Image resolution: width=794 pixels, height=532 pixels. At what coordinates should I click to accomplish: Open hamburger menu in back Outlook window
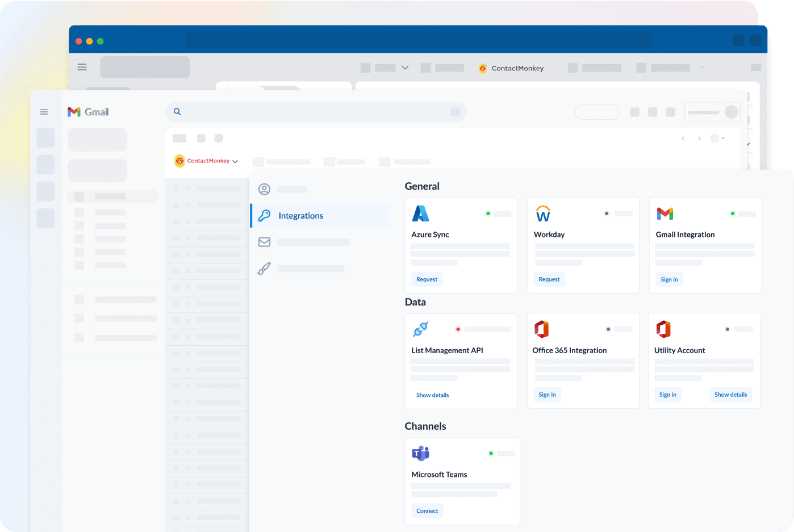coord(82,67)
